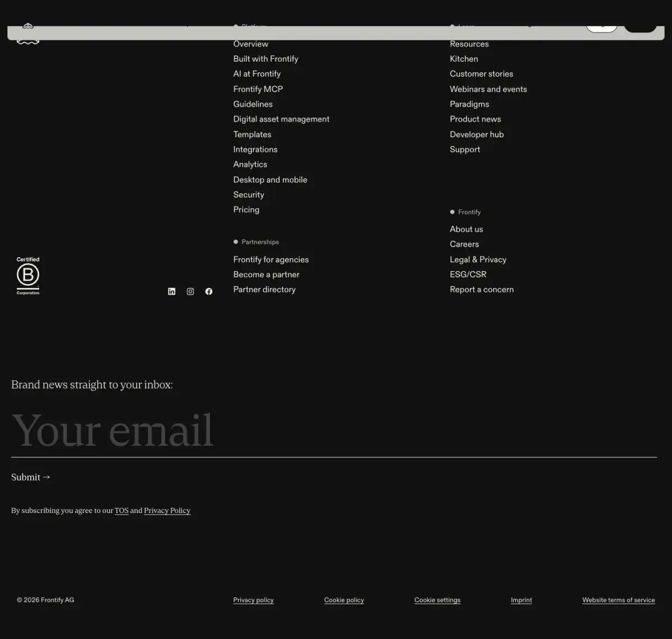
Task: Open the Support link
Action: click(465, 150)
